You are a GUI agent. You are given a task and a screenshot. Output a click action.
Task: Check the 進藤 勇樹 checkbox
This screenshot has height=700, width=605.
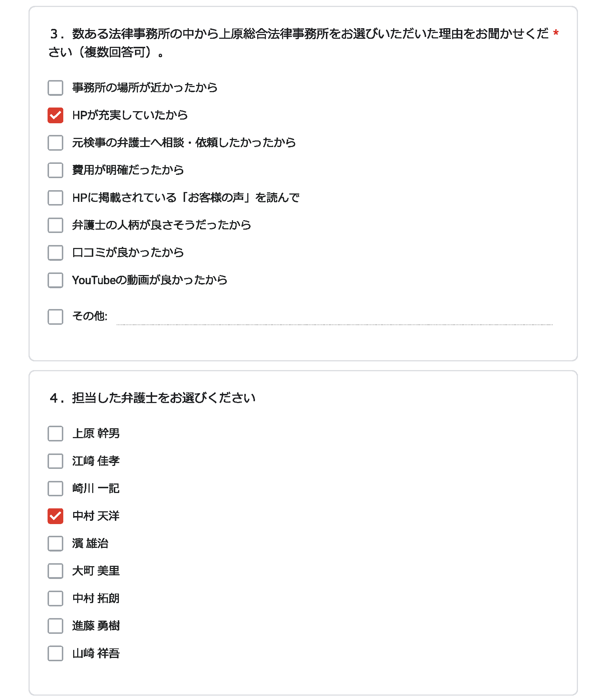55,626
